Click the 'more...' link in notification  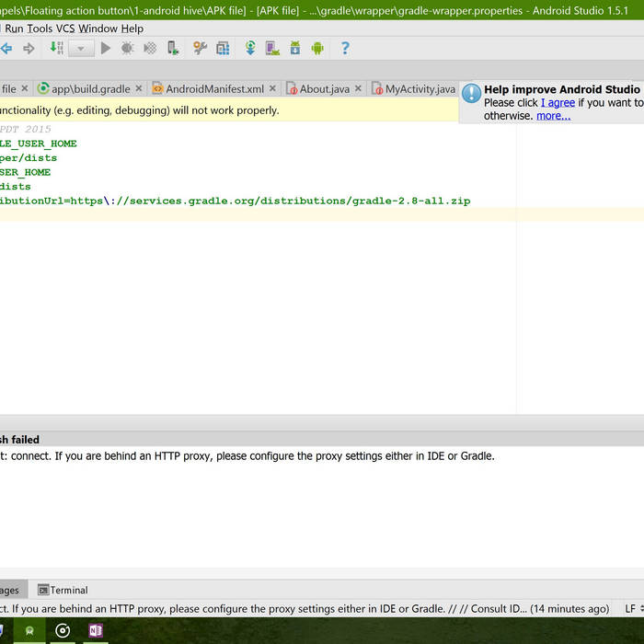[553, 116]
